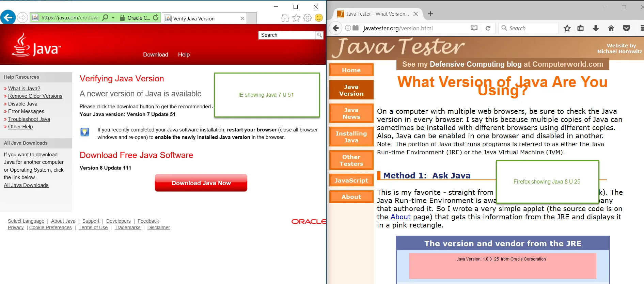Click Firefox Pocket icon
The width and height of the screenshot is (644, 284).
626,28
